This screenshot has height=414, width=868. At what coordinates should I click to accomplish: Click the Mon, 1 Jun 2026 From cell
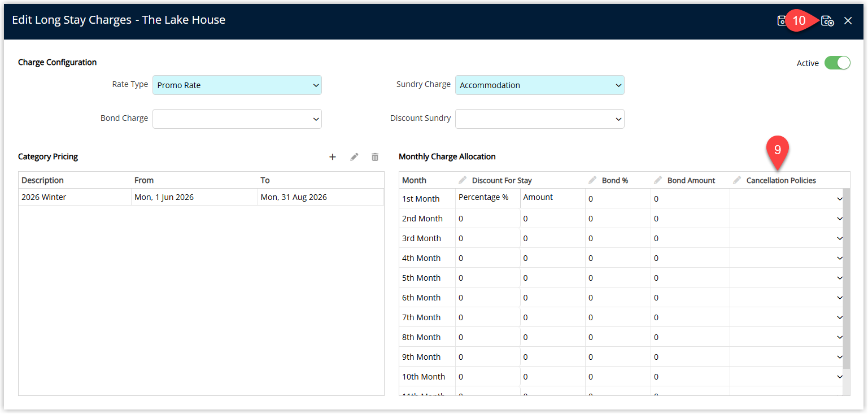[x=194, y=197]
